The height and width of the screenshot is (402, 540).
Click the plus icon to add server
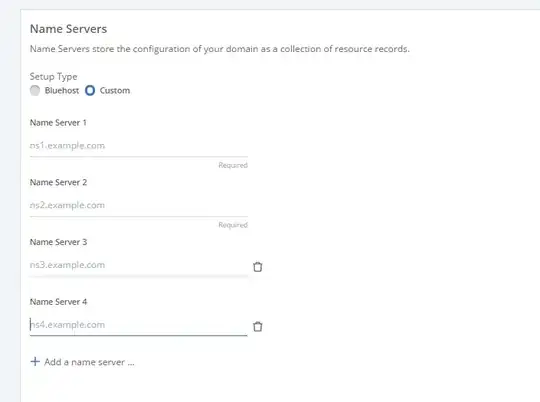35,362
